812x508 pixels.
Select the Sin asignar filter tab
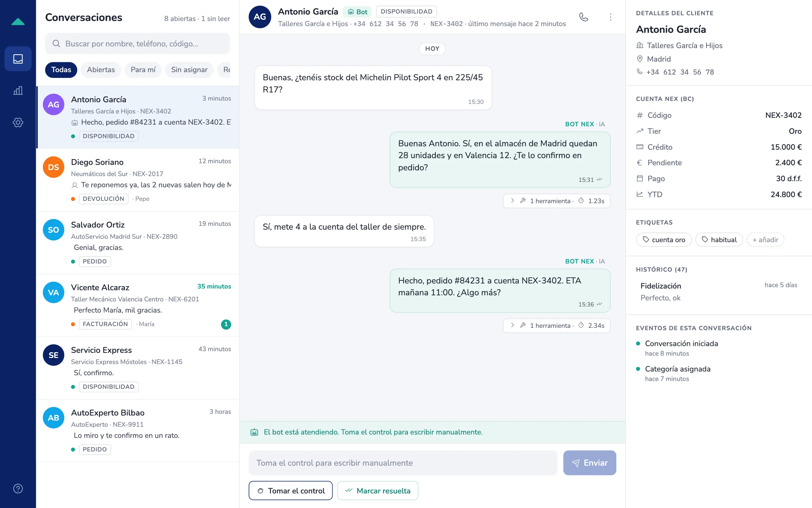pos(189,70)
